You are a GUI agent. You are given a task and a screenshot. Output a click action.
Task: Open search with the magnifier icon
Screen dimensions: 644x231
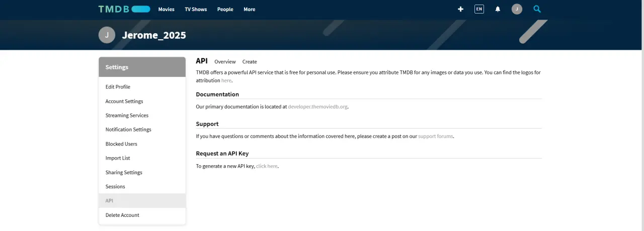pos(537,9)
